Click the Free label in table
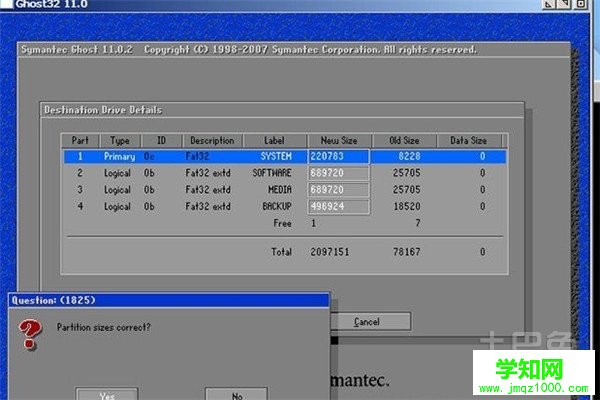 (x=282, y=223)
